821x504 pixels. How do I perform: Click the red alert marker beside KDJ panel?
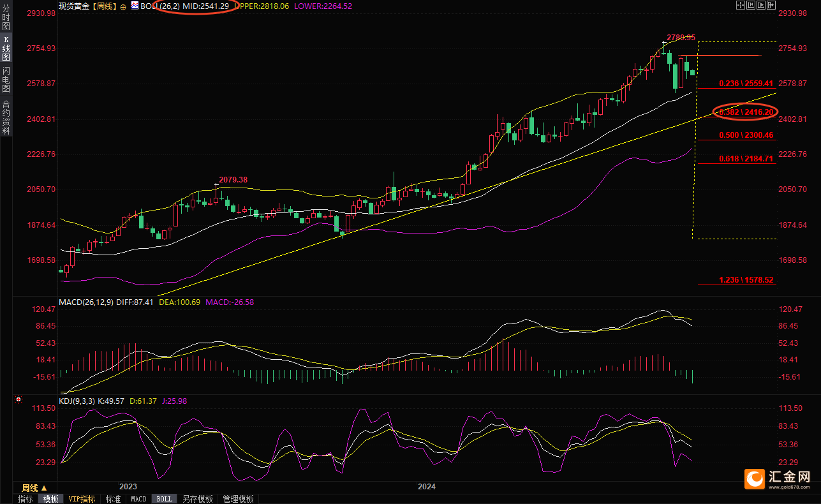coord(18,400)
